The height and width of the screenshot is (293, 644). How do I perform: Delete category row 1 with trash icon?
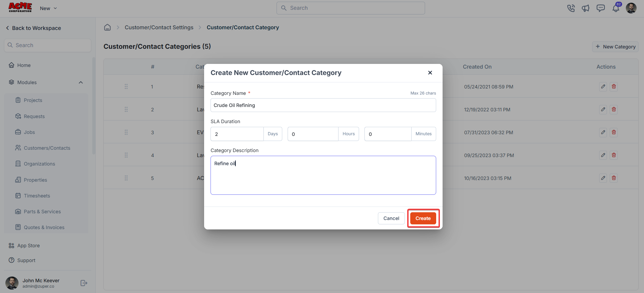coord(614,86)
